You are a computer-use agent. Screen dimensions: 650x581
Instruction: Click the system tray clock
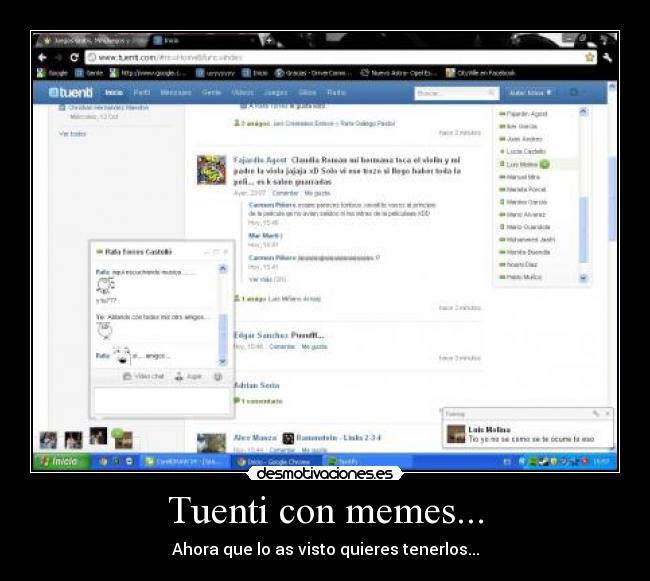pos(600,461)
